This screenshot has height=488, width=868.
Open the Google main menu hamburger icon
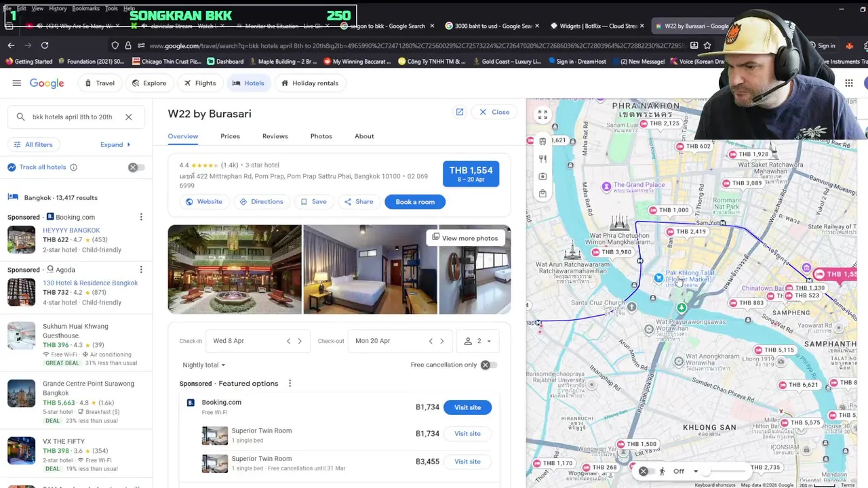(16, 83)
